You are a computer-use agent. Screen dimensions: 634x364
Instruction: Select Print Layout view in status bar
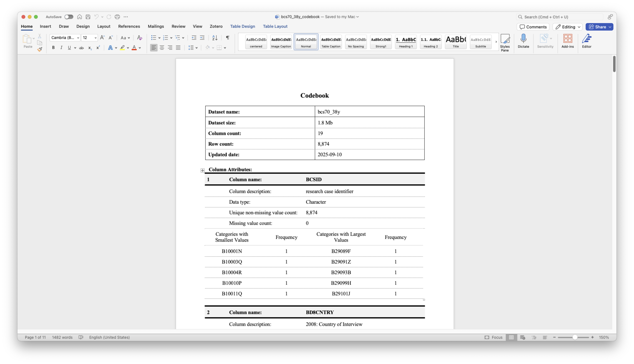tap(511, 337)
